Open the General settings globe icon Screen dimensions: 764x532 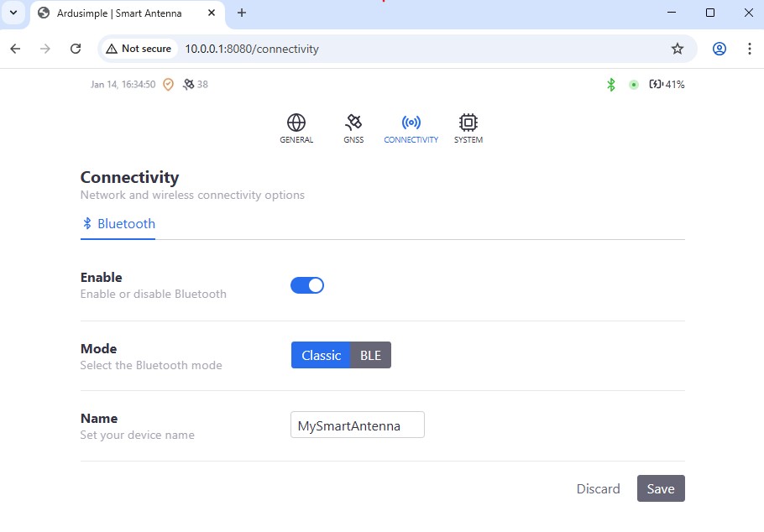pos(296,123)
